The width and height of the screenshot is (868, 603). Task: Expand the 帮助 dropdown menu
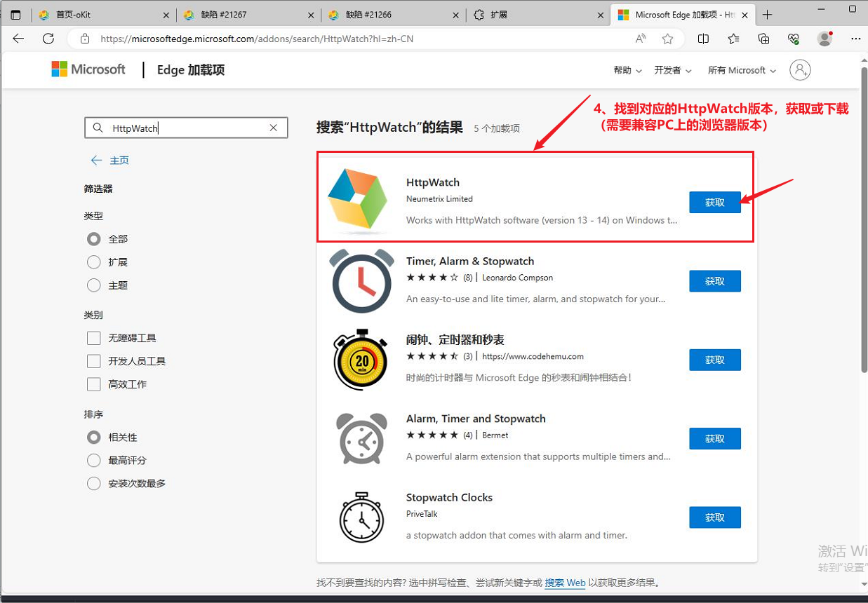[x=627, y=70]
